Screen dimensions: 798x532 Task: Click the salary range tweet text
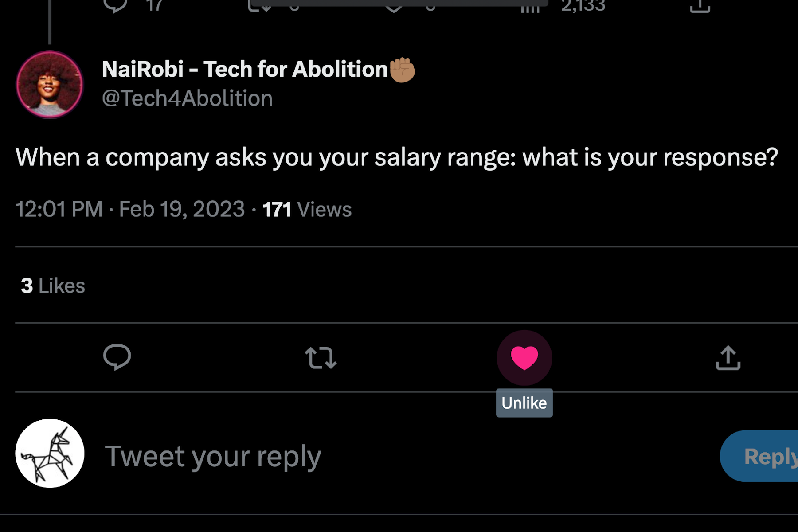pos(396,157)
